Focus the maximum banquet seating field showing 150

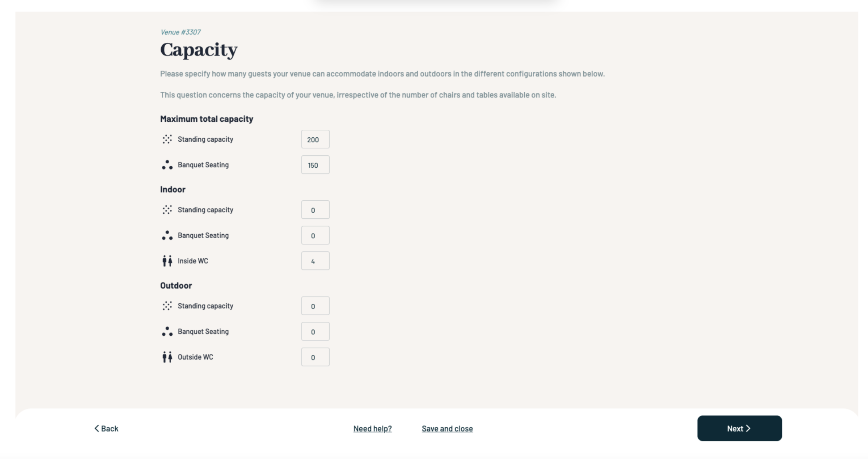click(315, 165)
